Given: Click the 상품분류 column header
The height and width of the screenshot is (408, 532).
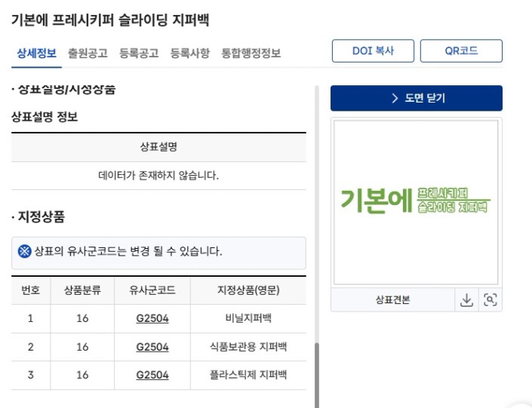Looking at the screenshot, I should 82,290.
